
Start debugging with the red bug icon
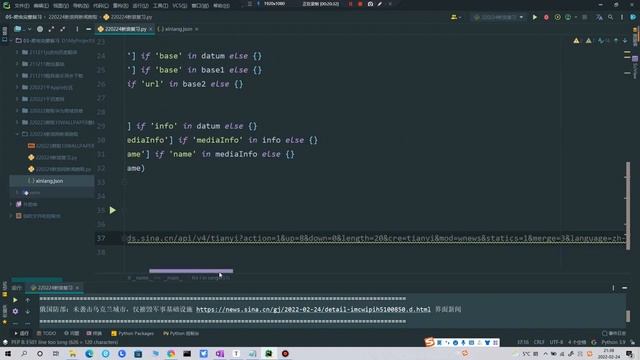tap(546, 17)
